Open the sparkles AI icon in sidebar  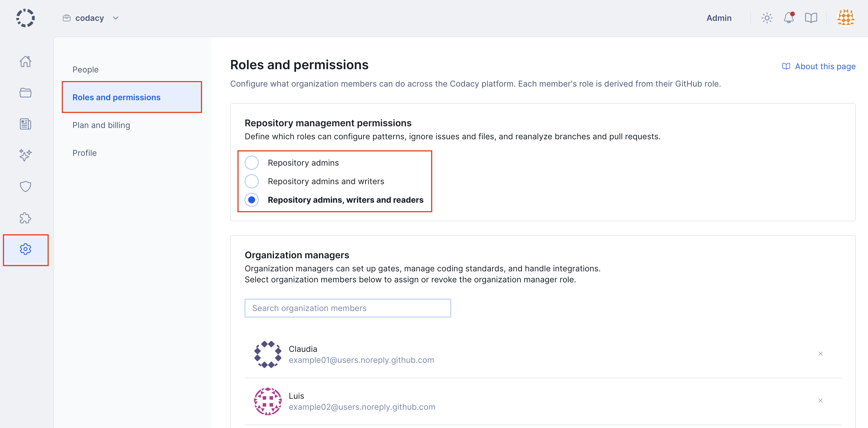point(25,155)
